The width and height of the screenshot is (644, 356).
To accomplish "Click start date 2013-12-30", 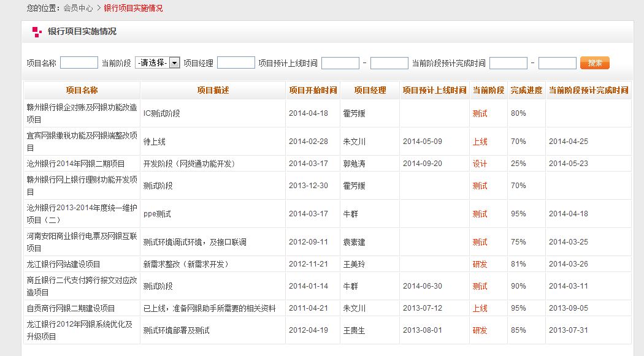I will point(309,186).
